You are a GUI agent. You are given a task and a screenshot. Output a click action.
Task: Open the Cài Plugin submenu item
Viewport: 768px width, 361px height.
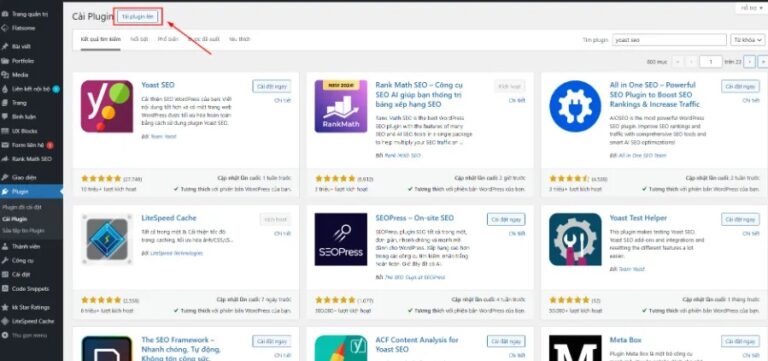coord(15,219)
